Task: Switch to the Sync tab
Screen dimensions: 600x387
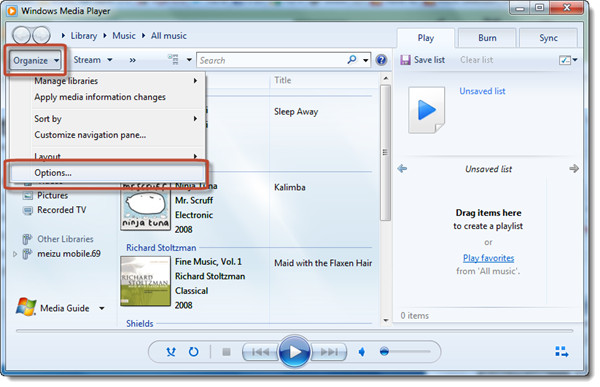Action: click(x=548, y=38)
